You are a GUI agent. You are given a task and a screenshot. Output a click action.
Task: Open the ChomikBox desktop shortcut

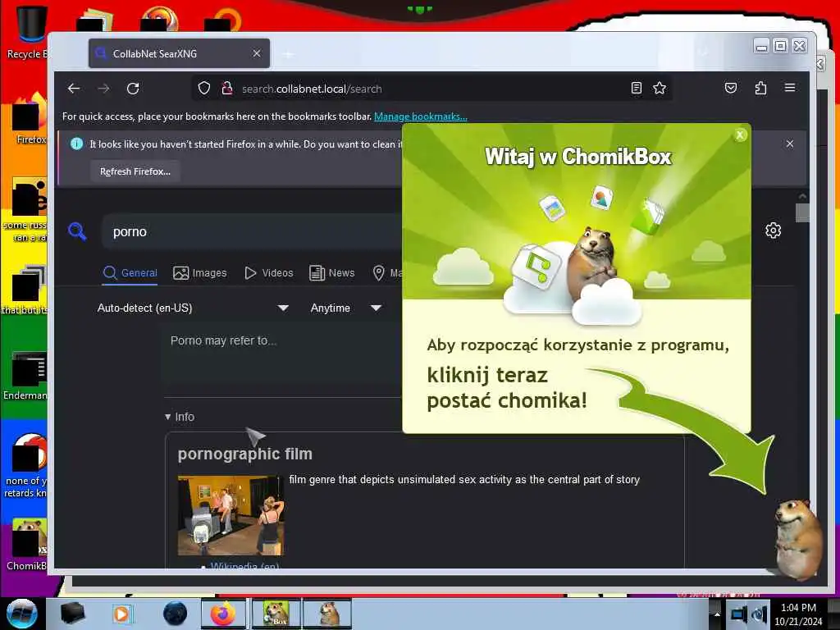point(27,545)
